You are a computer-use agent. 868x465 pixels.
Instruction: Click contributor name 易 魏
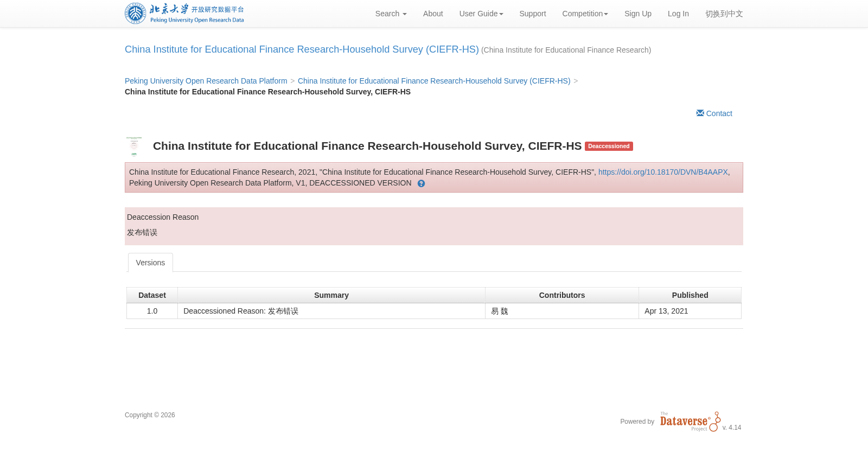point(500,311)
